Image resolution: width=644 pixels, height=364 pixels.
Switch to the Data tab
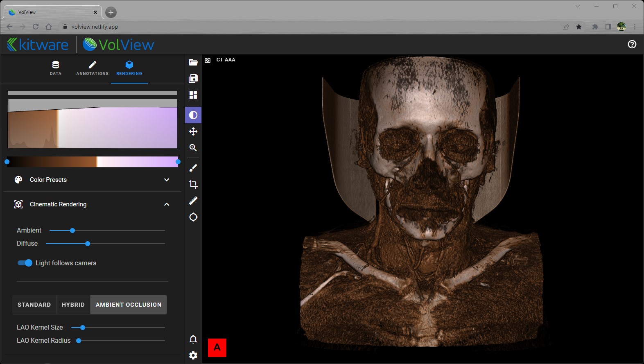coord(56,68)
